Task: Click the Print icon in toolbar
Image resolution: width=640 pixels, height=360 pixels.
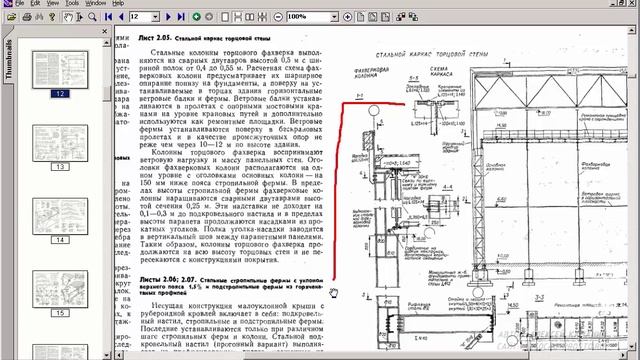Action: point(27,17)
